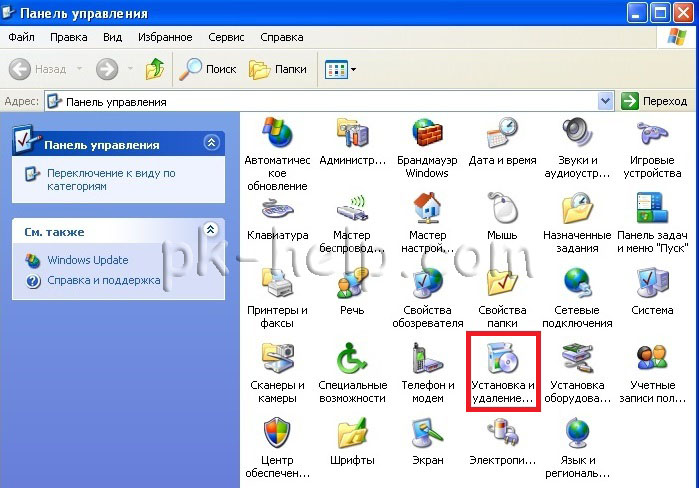Open Игровые устройства icon

(x=652, y=132)
